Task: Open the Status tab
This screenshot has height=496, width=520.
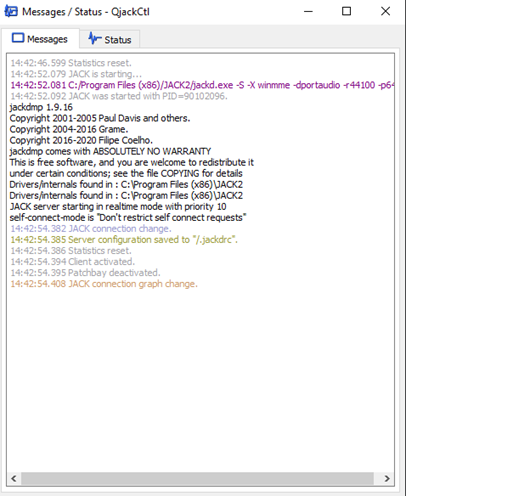Action: [110, 39]
